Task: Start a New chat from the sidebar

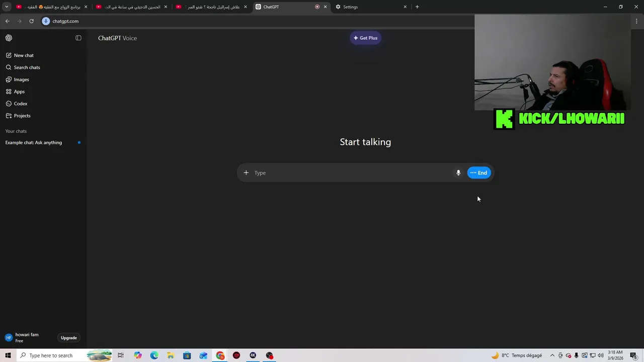Action: tap(24, 55)
